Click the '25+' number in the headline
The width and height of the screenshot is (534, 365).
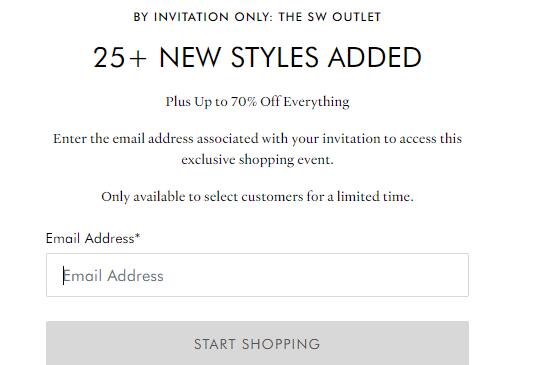tap(120, 57)
